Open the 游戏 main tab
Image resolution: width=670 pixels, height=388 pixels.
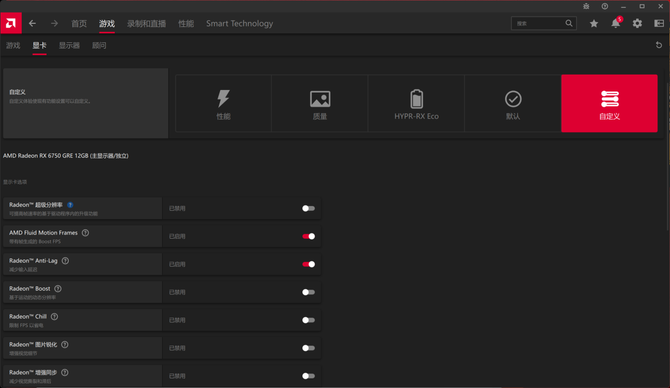click(107, 24)
